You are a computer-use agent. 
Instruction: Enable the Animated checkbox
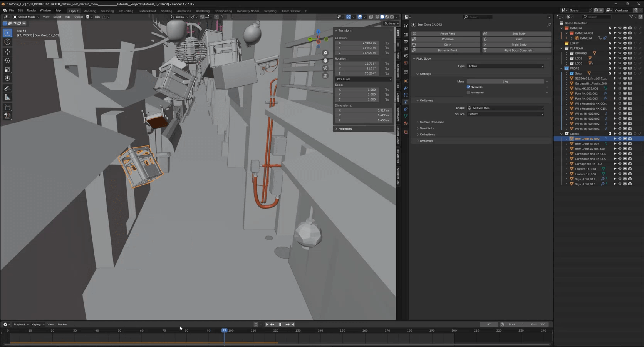click(x=468, y=93)
